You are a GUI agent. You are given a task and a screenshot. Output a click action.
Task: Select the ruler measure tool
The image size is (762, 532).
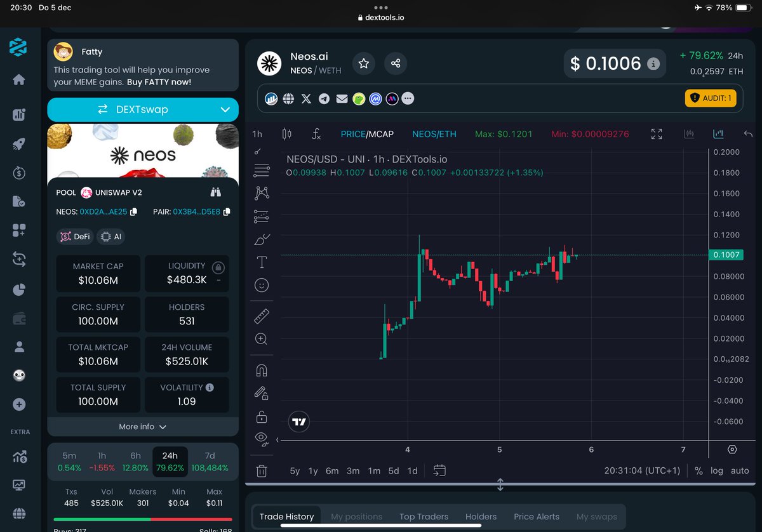click(x=262, y=316)
